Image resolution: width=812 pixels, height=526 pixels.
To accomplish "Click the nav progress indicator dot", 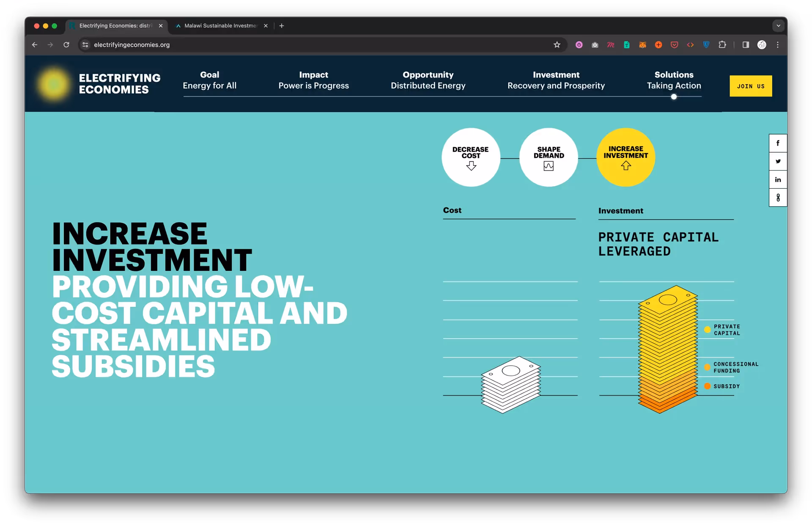I will click(674, 97).
